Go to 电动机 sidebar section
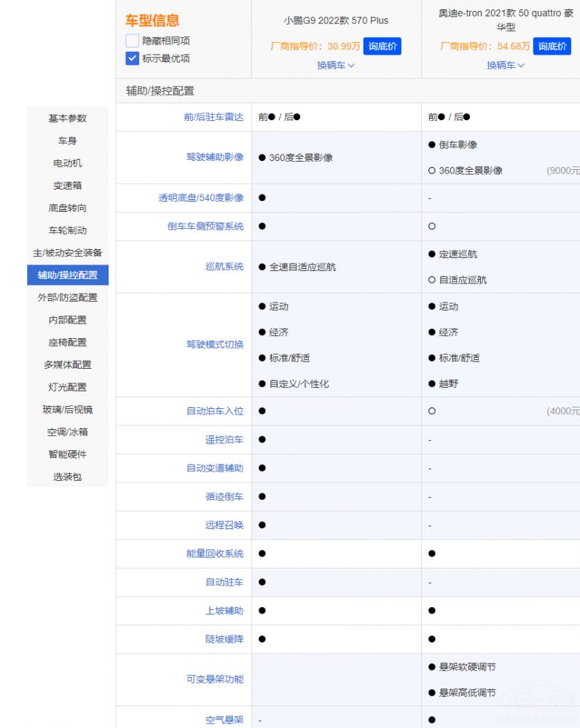Image resolution: width=580 pixels, height=728 pixels. [68, 163]
